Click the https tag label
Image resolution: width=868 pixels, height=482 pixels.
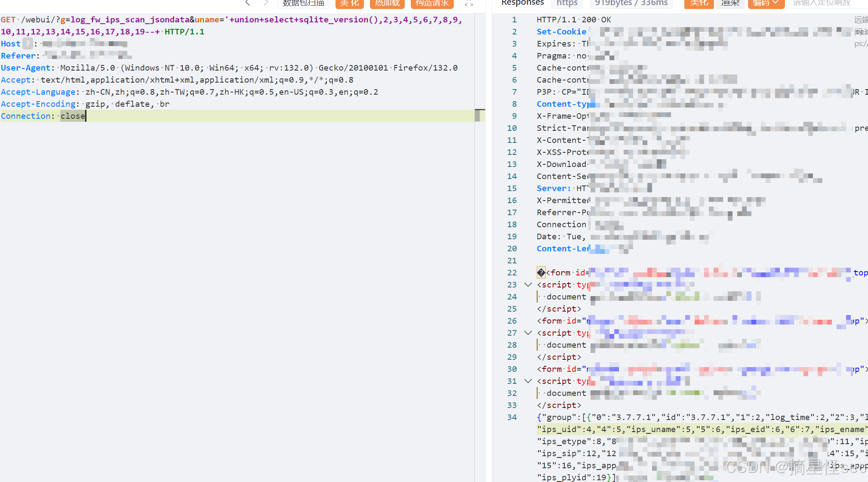coord(567,3)
